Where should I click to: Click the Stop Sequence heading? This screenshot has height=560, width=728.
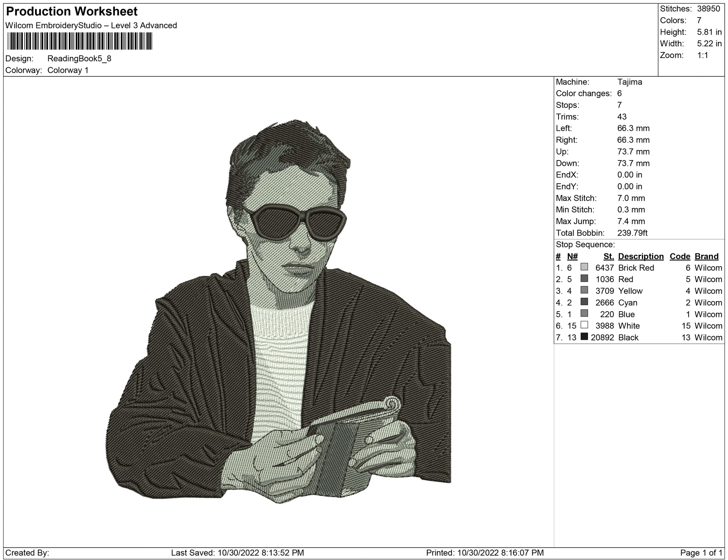[585, 245]
